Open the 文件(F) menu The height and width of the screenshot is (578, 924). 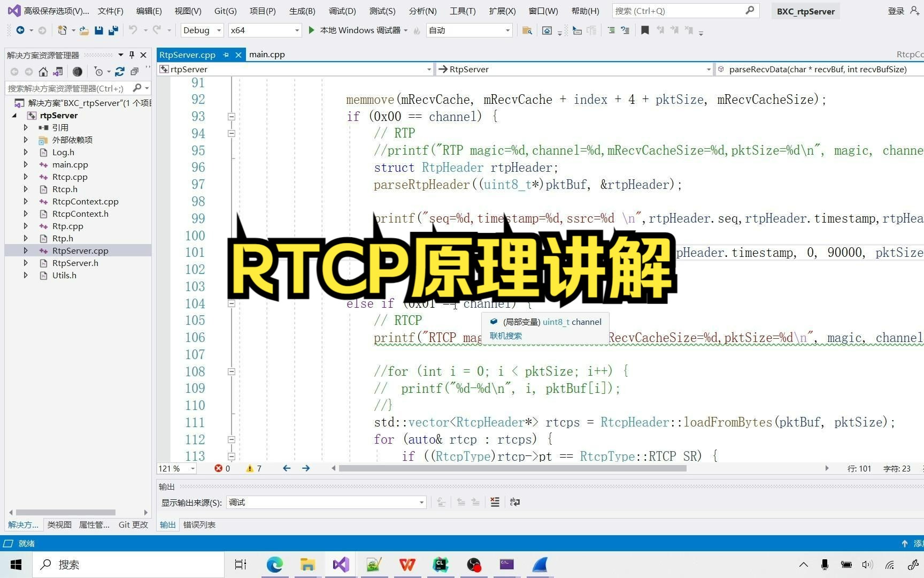pyautogui.click(x=111, y=11)
